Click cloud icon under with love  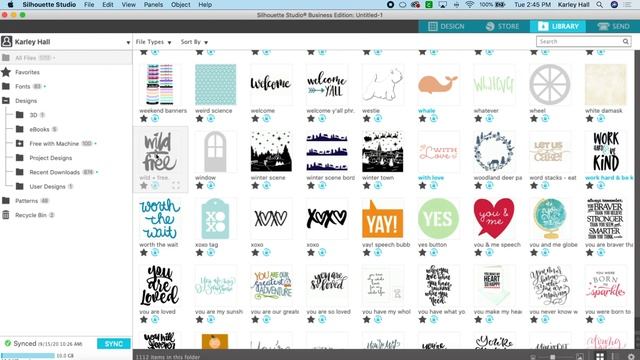[x=433, y=185]
